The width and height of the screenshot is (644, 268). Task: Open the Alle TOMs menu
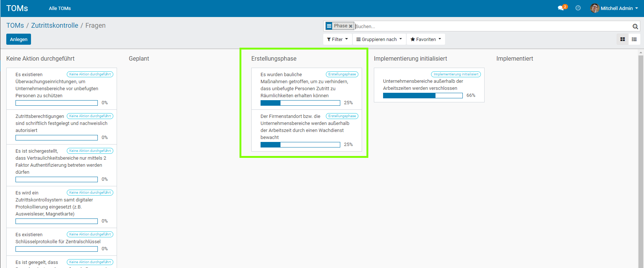tap(60, 8)
